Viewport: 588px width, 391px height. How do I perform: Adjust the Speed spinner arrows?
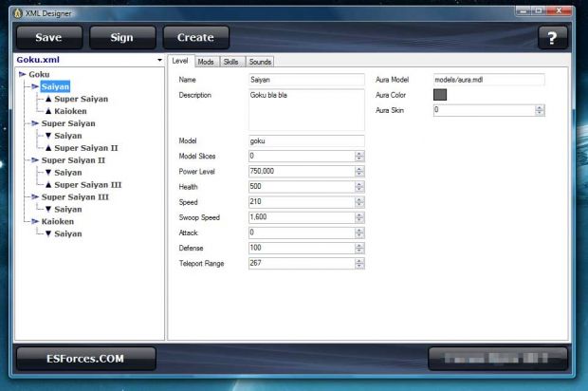[359, 202]
